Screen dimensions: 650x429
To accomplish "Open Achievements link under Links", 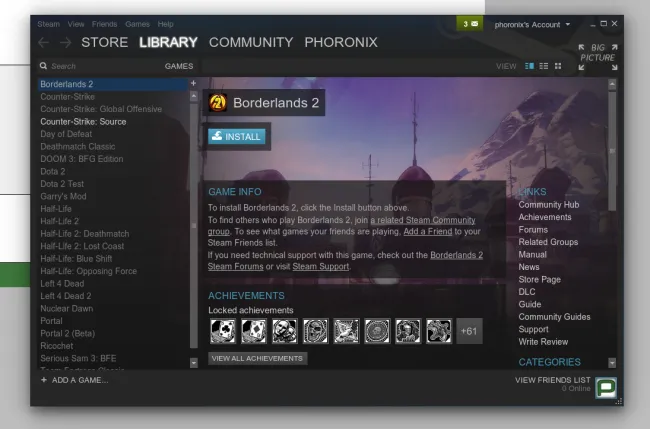I will coord(545,217).
